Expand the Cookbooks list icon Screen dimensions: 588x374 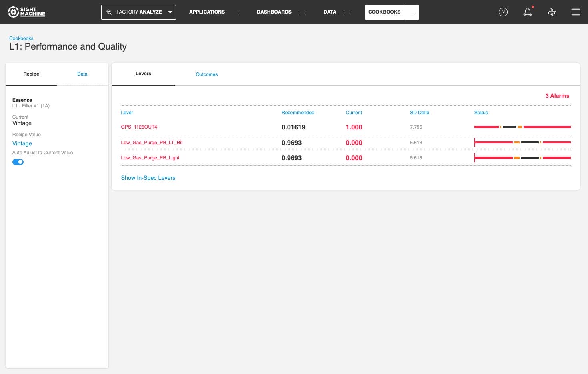pyautogui.click(x=412, y=12)
